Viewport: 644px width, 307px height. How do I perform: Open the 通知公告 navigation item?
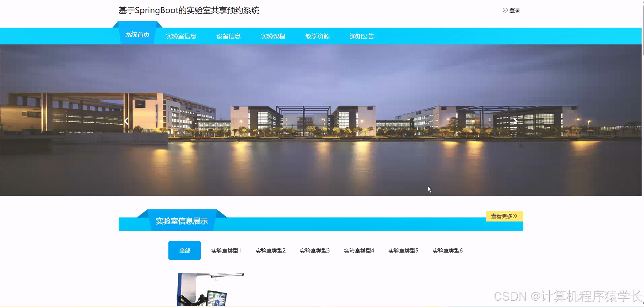coord(362,36)
